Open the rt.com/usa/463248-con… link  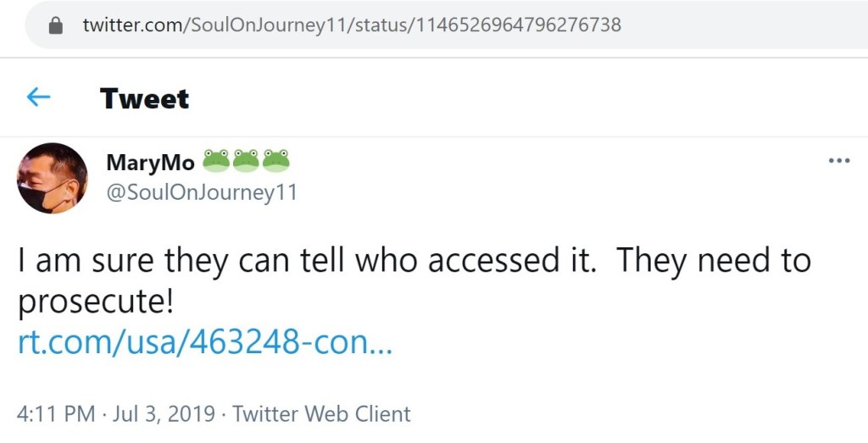coord(205,342)
